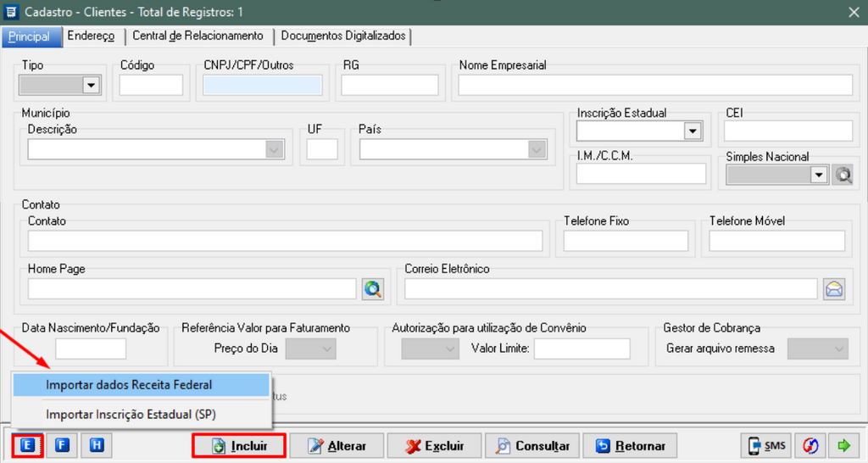
Task: Switch to the Endereço tab
Action: [91, 36]
